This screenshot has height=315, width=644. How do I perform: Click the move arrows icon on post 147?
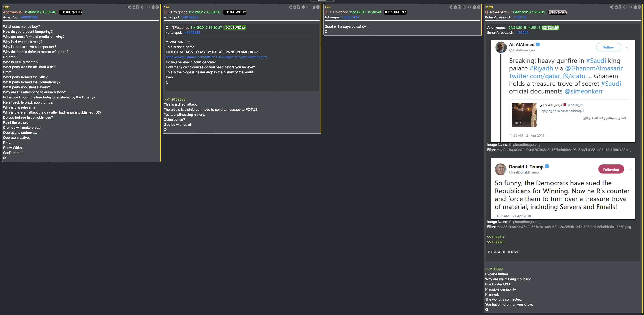303,7
